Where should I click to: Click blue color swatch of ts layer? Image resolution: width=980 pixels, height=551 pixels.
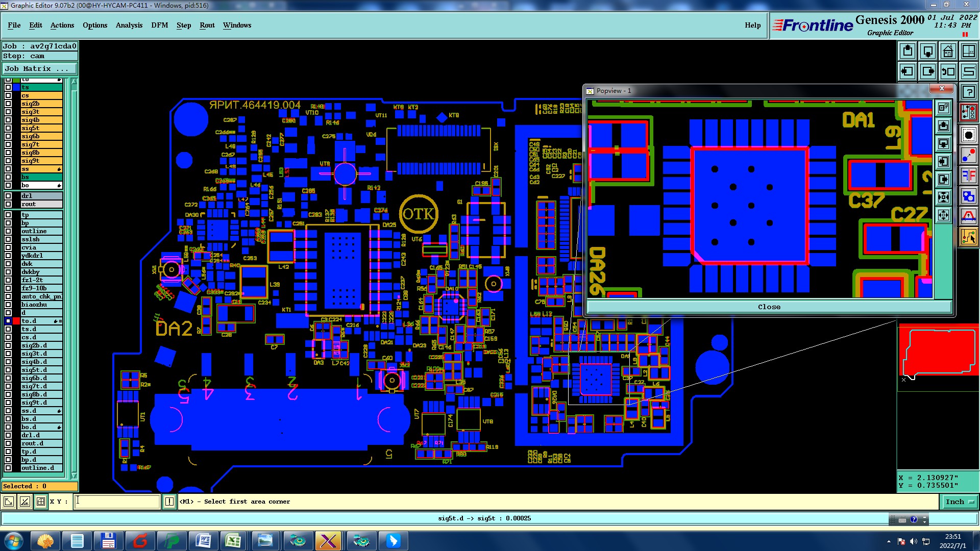click(x=16, y=87)
